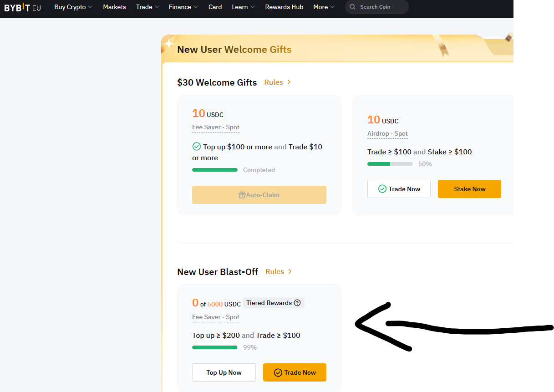Open the Card page
The width and height of the screenshot is (554, 392).
215,7
